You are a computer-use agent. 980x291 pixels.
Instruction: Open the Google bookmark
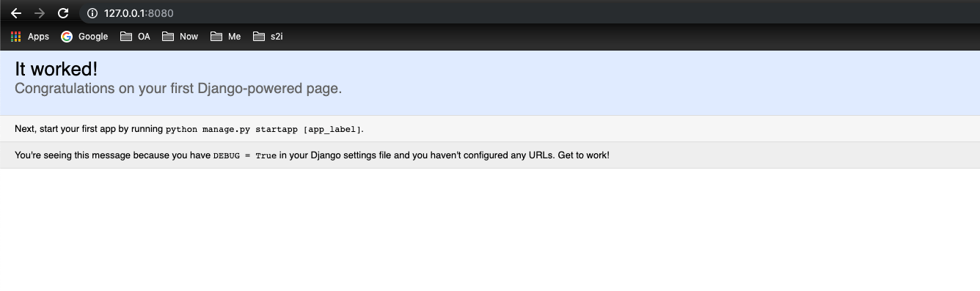point(84,37)
